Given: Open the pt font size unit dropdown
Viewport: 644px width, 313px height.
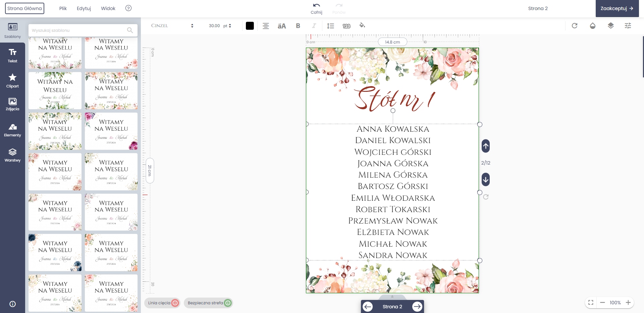Looking at the screenshot, I should 227,26.
